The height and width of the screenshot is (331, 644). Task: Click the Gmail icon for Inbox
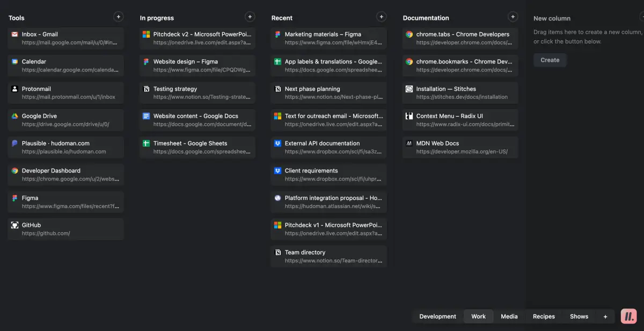pyautogui.click(x=15, y=34)
